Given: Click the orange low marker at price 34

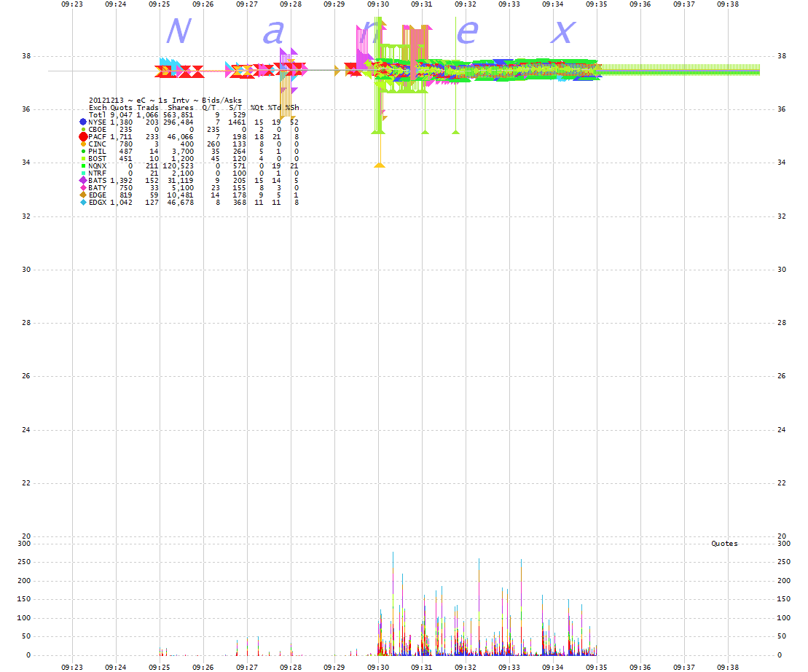Looking at the screenshot, I should point(380,165).
